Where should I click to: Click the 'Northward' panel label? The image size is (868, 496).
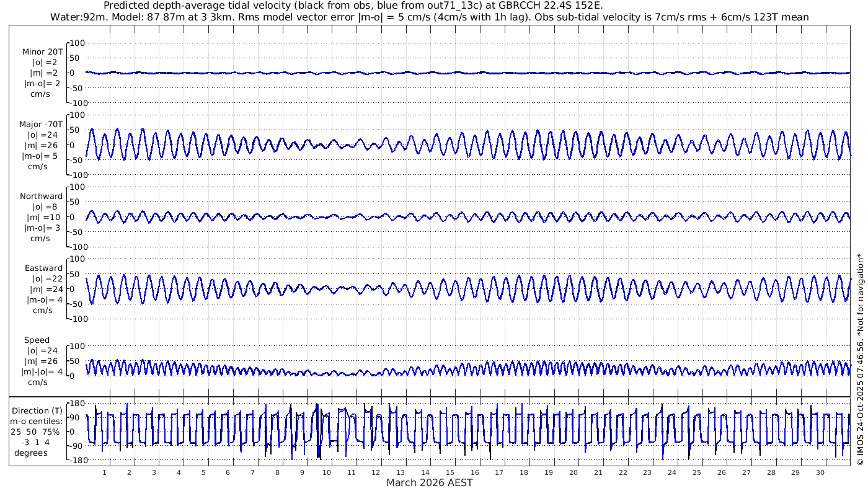pos(41,197)
